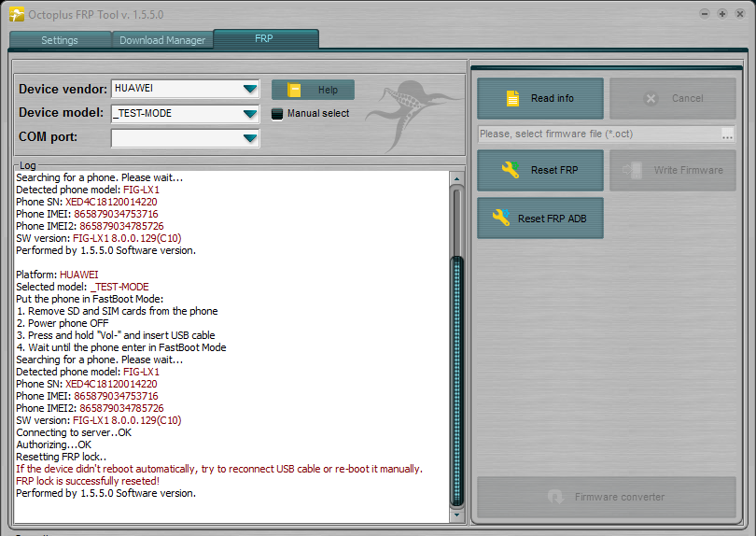Click the Device vendor label
The image size is (756, 536).
(63, 90)
